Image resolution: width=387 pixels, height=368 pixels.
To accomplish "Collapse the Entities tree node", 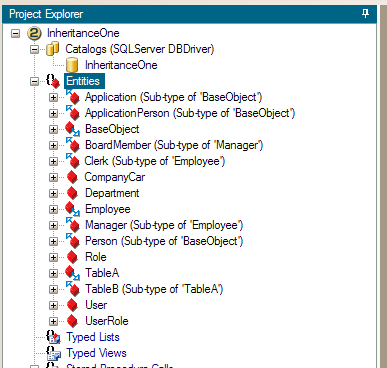I will click(34, 81).
